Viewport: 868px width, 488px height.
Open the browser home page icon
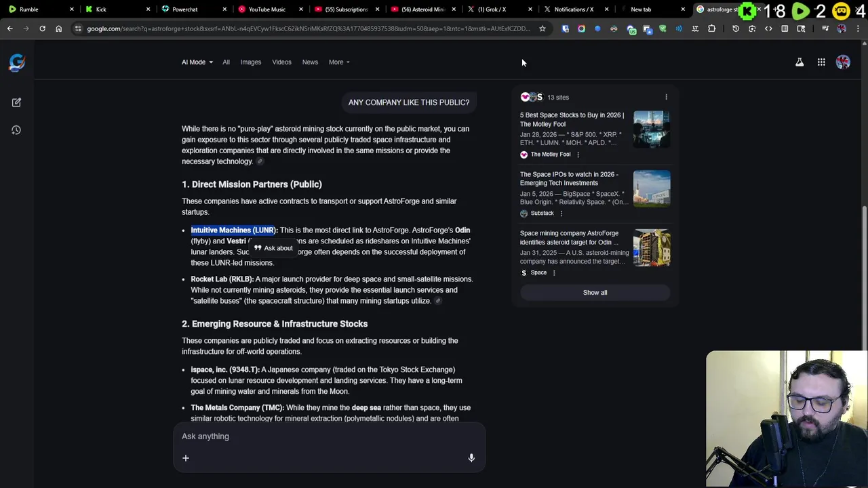[x=58, y=28]
